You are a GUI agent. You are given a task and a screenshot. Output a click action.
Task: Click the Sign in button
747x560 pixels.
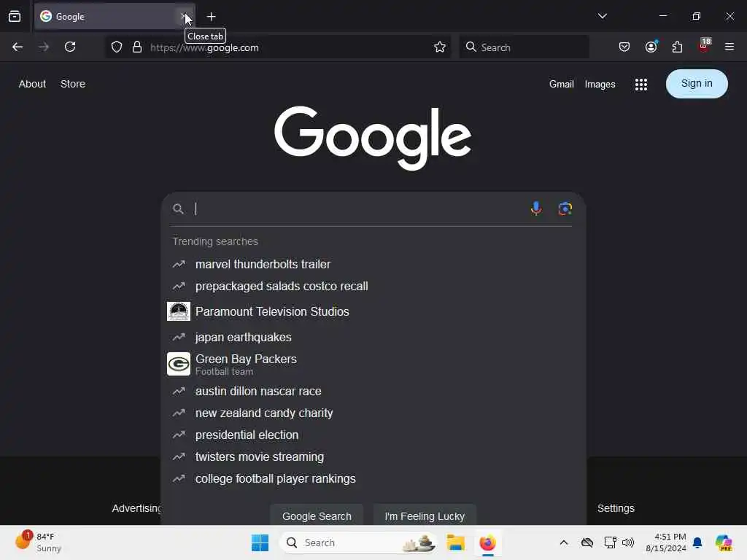click(697, 84)
